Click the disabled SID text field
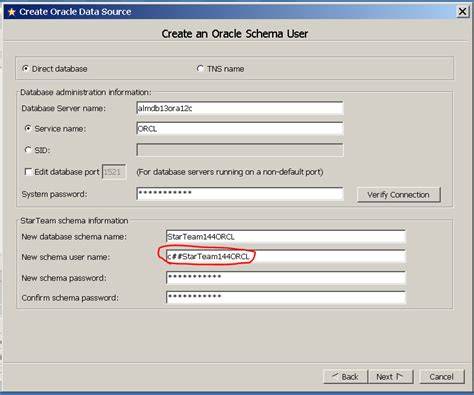Image resolution: width=474 pixels, height=395 pixels. pos(240,150)
